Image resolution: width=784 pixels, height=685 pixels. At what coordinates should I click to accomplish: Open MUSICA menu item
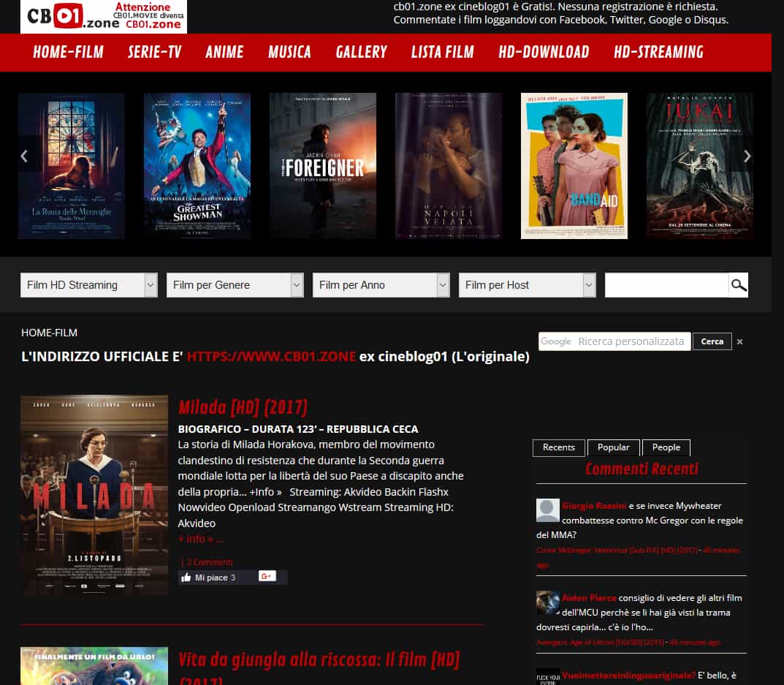[x=289, y=52]
